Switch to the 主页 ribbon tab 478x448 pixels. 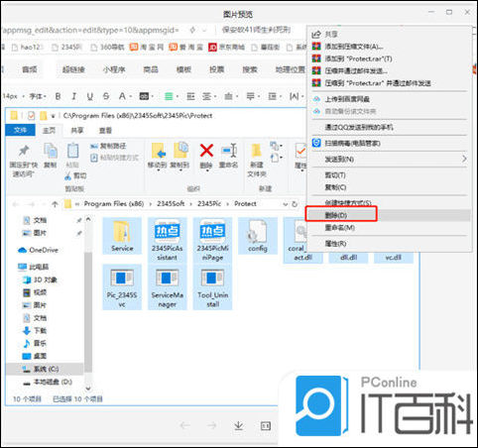click(x=50, y=131)
